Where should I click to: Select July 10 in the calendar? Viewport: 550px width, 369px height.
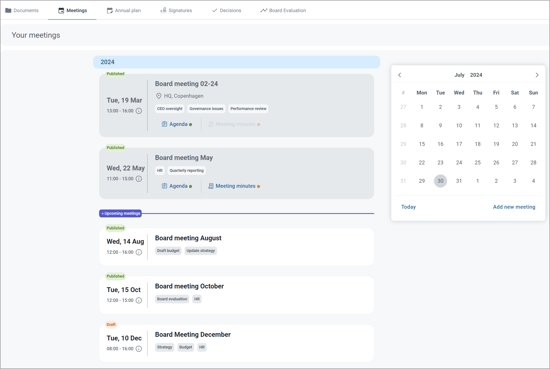(459, 126)
